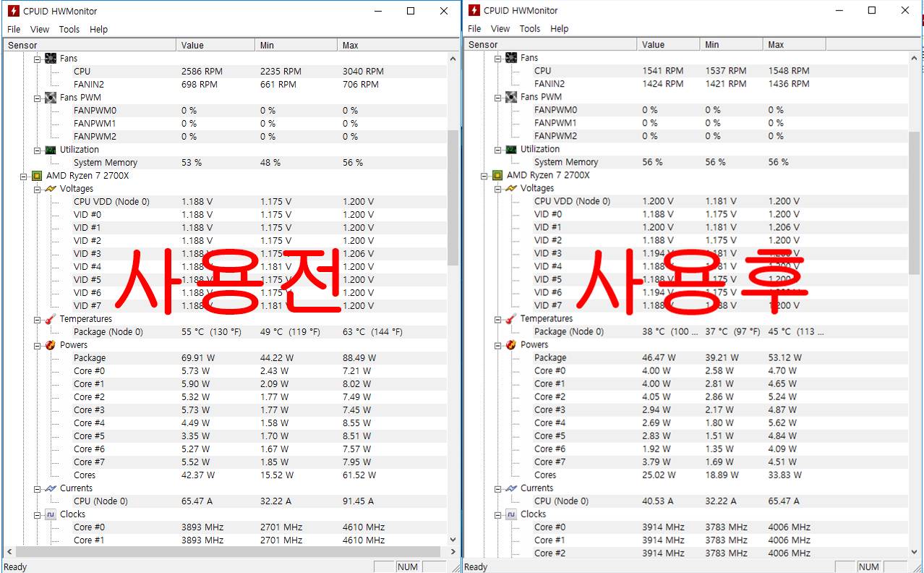
Task: Click the Max column header in right window
Action: pos(794,44)
